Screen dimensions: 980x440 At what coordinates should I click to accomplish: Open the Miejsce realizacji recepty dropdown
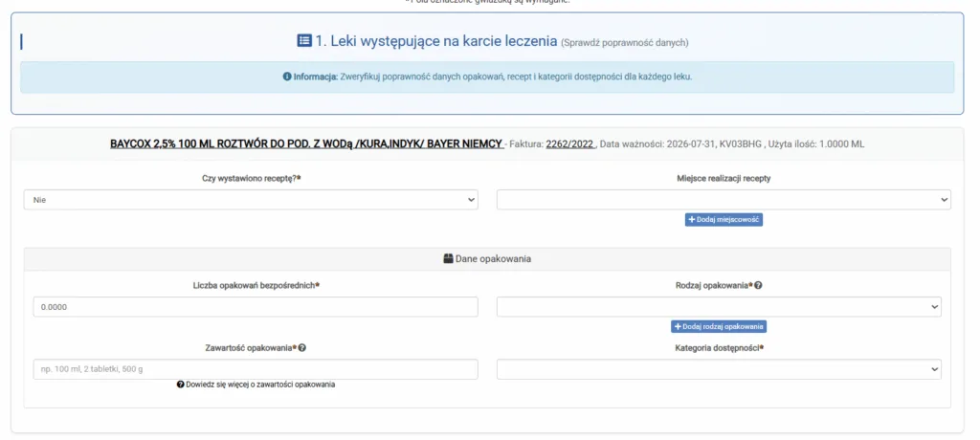point(724,200)
